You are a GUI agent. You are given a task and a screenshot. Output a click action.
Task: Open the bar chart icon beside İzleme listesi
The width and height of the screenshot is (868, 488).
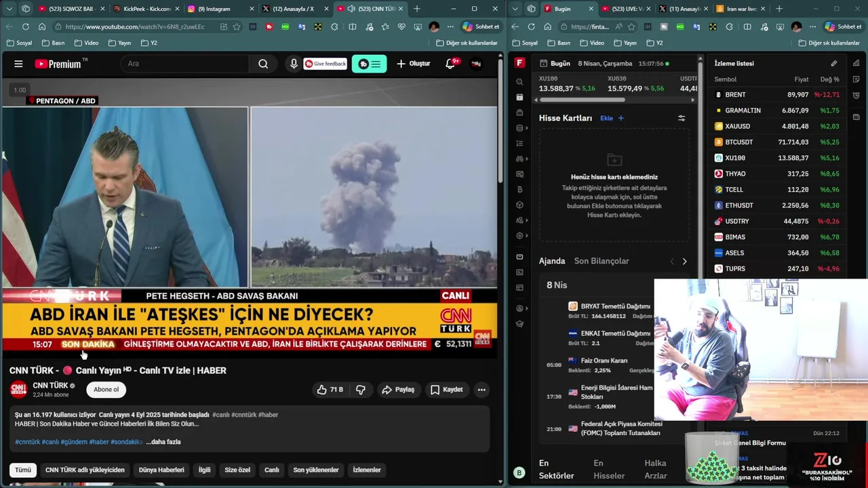pos(856,63)
